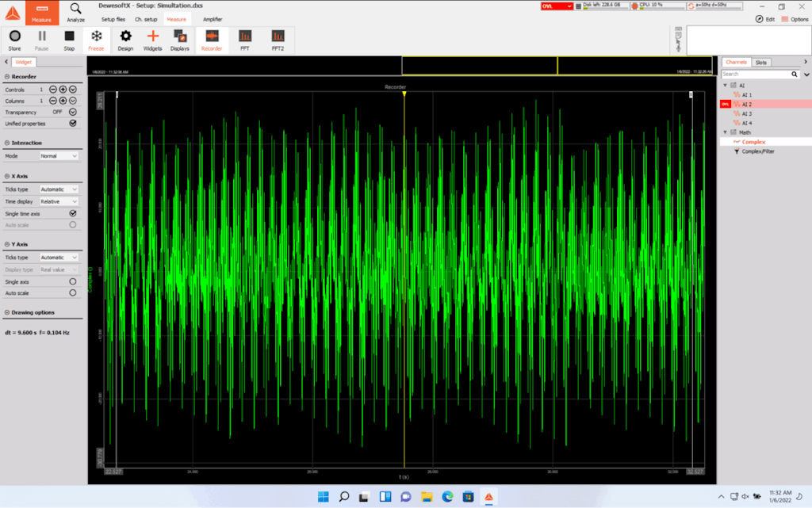Open the Widgets add tool
The image size is (812, 508).
coord(153,40)
